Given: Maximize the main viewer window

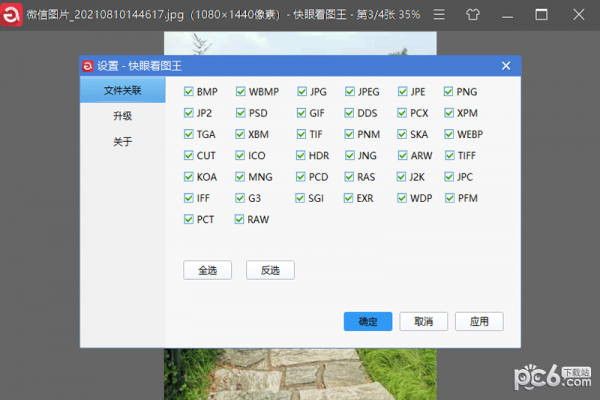Looking at the screenshot, I should pyautogui.click(x=541, y=15).
